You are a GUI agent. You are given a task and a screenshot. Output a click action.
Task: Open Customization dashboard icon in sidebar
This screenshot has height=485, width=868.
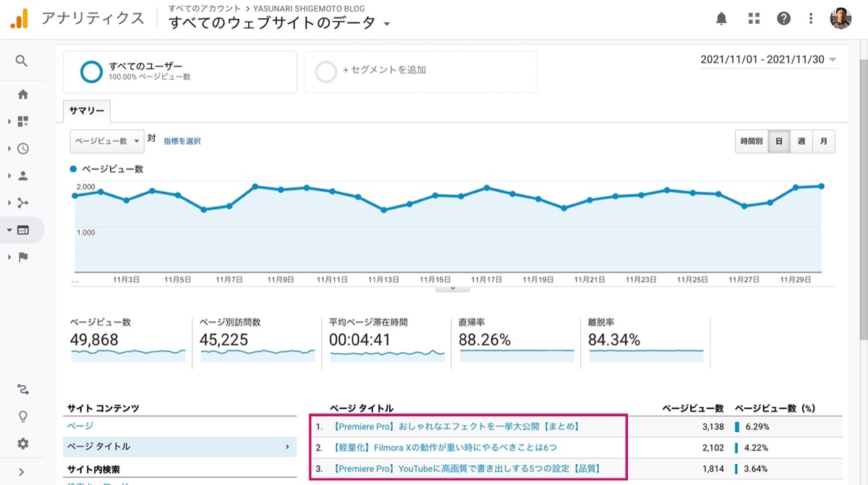click(23, 121)
